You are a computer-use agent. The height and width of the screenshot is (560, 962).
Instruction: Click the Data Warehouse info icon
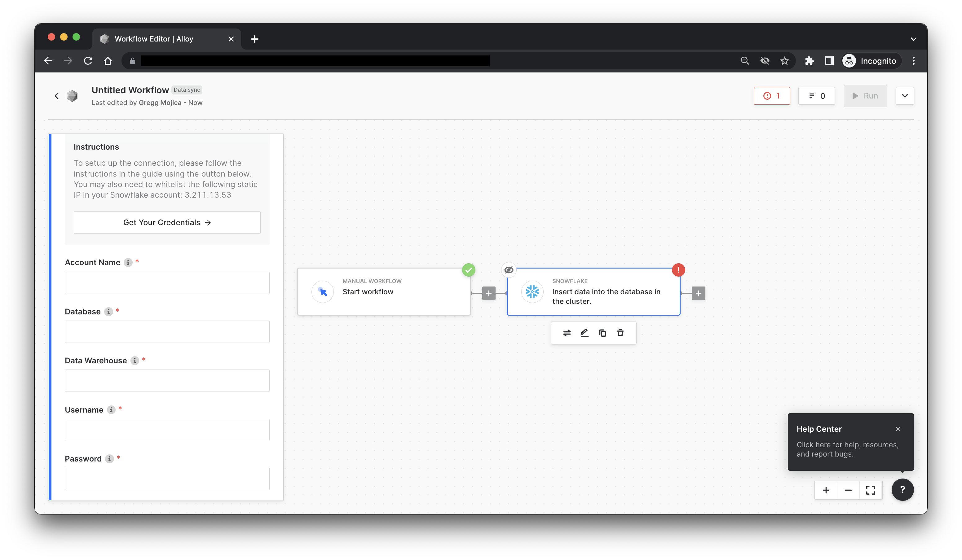coord(135,361)
